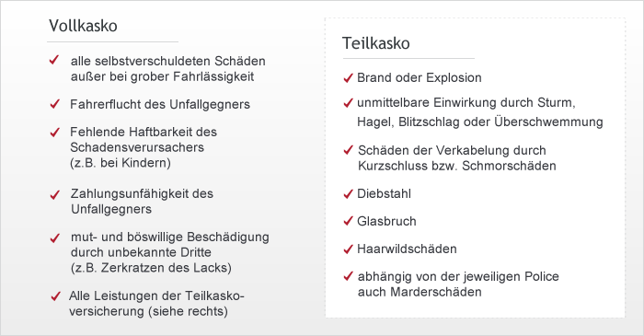Click checkmark next to 'Diebstahl'
Image resolution: width=644 pixels, height=336 pixels.
click(348, 194)
